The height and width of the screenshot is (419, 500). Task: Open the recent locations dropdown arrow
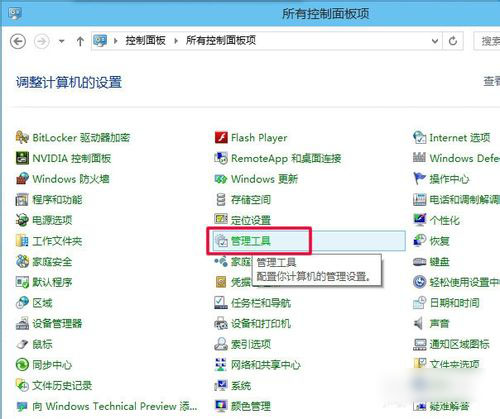[x=61, y=41]
